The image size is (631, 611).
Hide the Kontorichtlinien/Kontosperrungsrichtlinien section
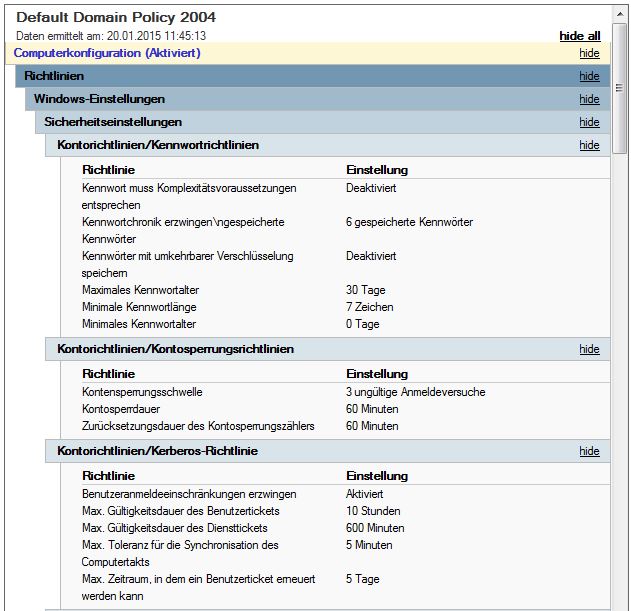(589, 349)
